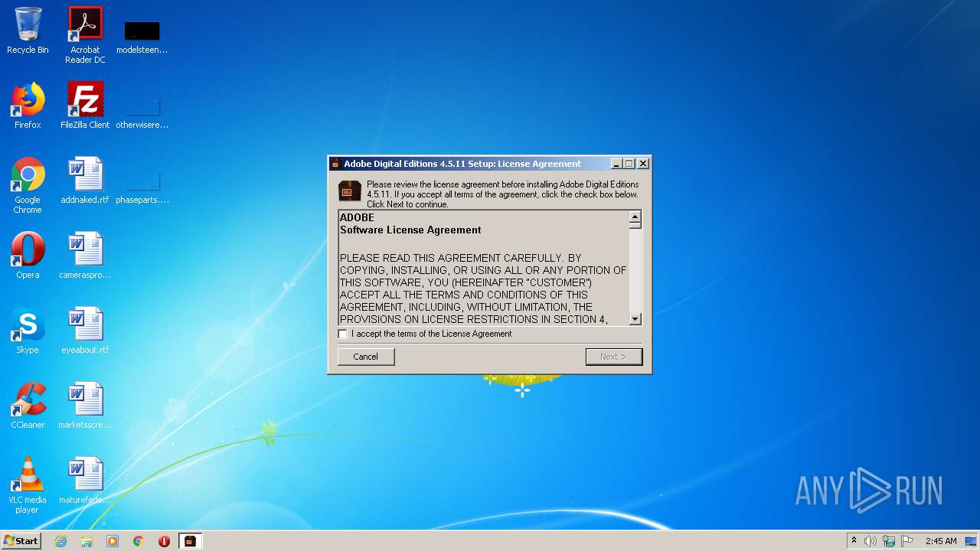Open Skype desktop shortcut

tap(28, 331)
